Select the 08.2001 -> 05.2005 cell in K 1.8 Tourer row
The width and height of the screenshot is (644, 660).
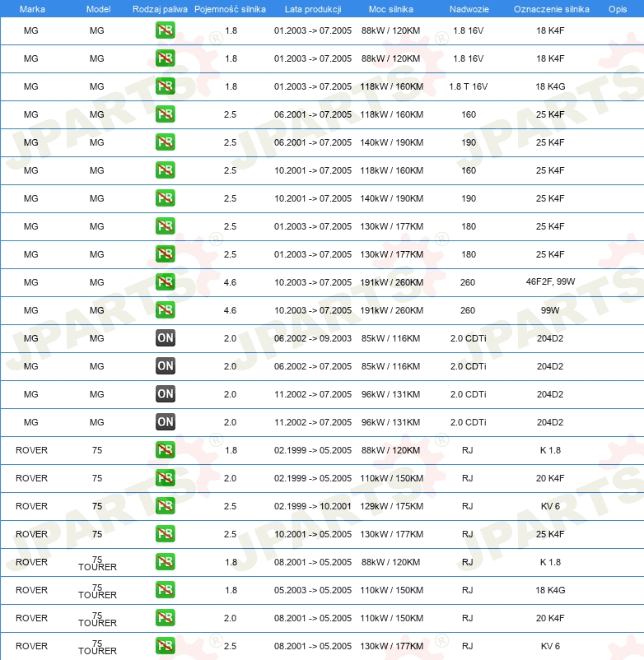pyautogui.click(x=313, y=562)
